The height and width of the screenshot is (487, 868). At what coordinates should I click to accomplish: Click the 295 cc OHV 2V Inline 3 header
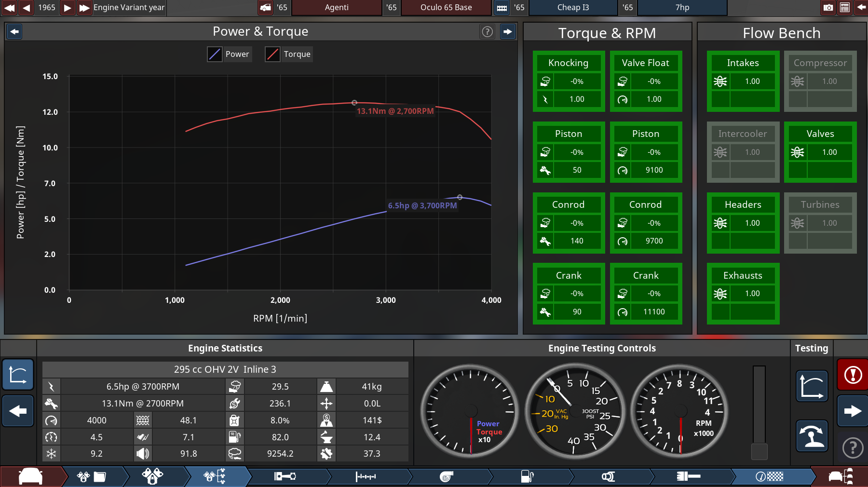pos(225,369)
